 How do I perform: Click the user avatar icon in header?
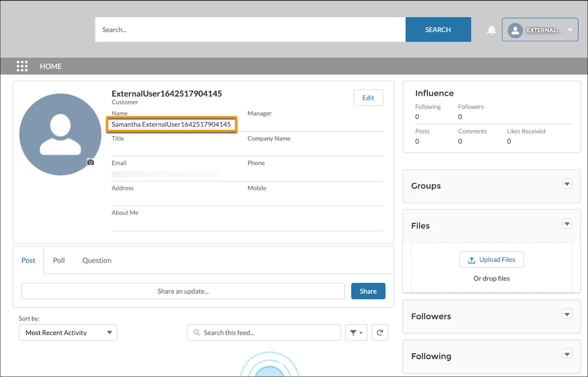tap(515, 30)
